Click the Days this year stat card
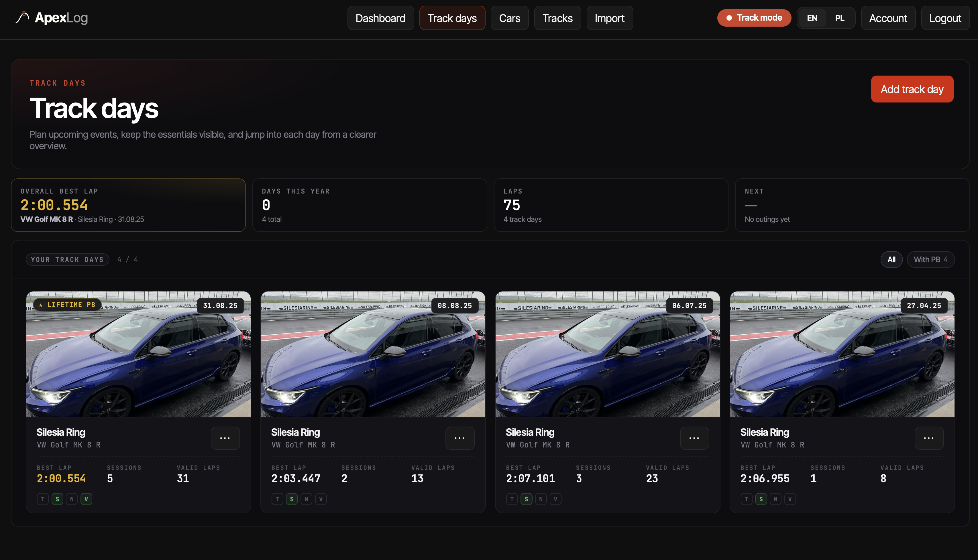The height and width of the screenshot is (560, 978). tap(369, 205)
